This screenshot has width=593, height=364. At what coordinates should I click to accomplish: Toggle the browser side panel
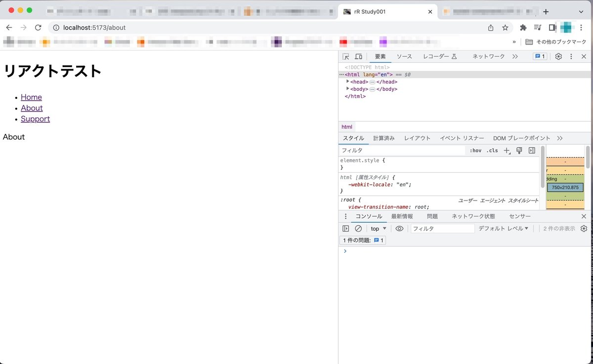tap(552, 28)
